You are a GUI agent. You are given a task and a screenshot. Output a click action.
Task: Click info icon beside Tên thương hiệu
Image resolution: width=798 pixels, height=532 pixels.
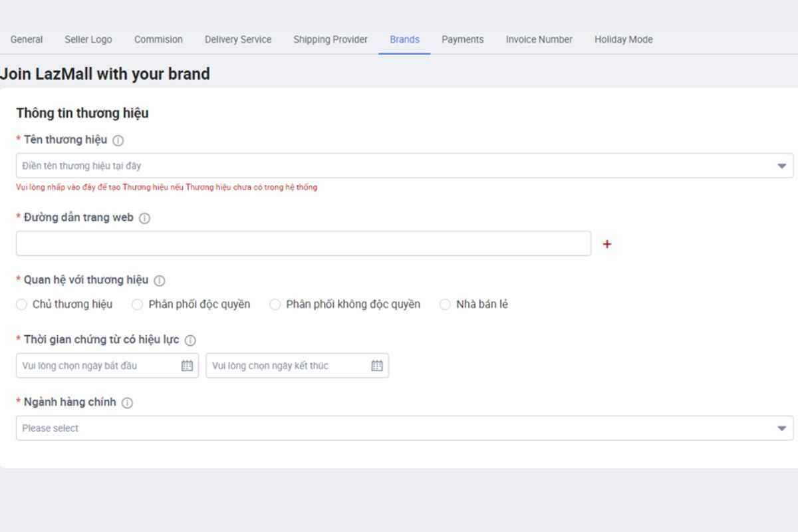click(x=118, y=140)
